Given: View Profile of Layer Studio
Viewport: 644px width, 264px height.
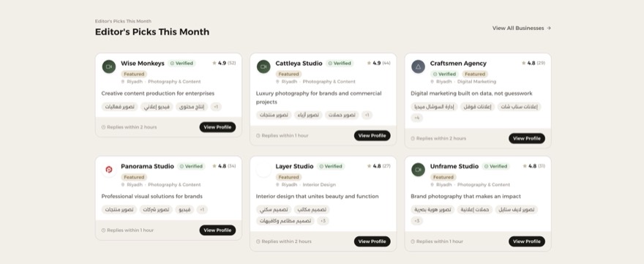Looking at the screenshot, I should 372,241.
